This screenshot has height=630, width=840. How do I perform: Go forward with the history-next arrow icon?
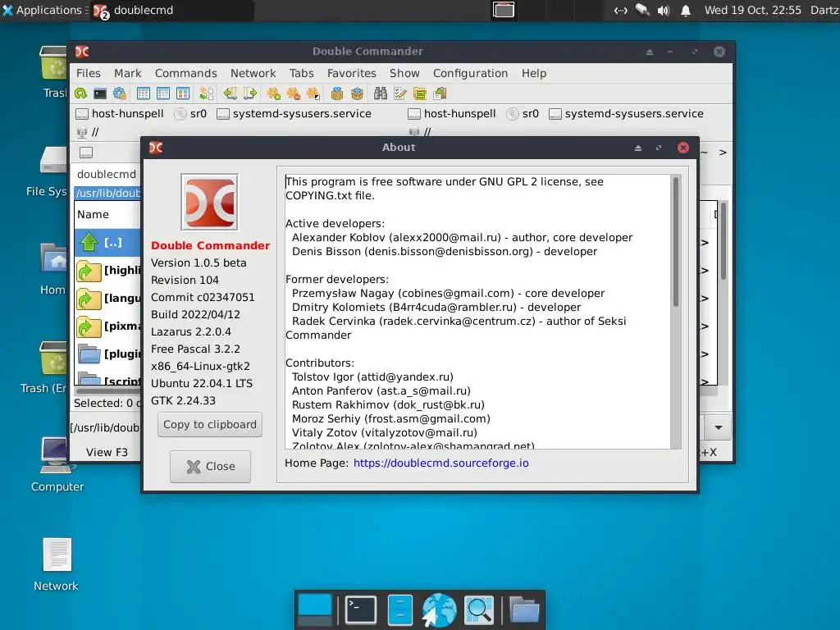pos(250,94)
